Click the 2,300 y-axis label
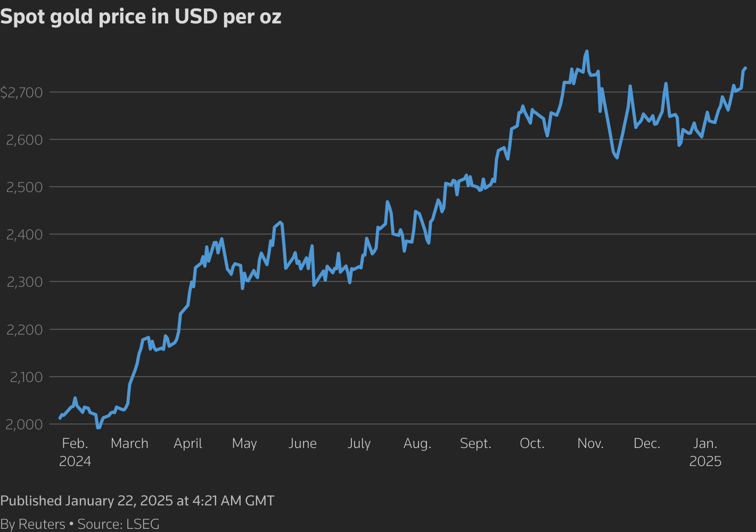The width and height of the screenshot is (756, 532). click(23, 282)
